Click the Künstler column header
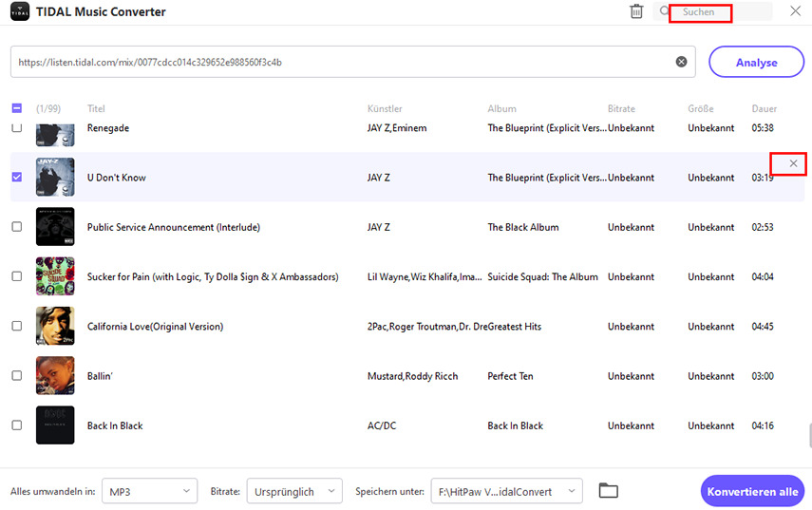Viewport: 812px width, 510px height. point(385,108)
